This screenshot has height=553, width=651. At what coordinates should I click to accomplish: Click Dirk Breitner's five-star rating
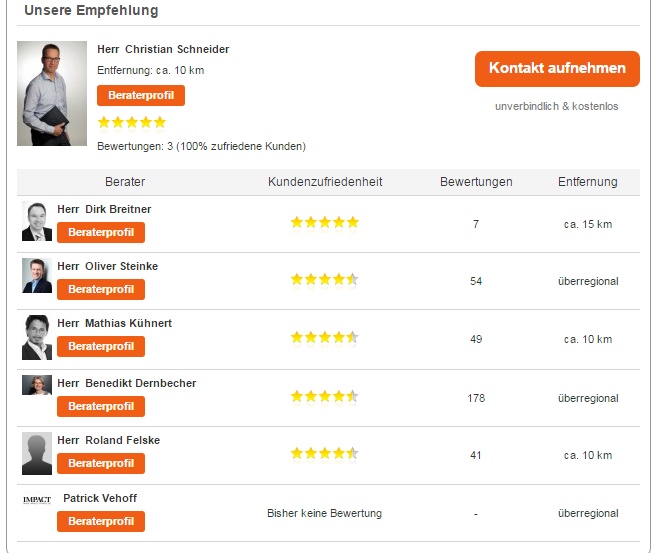(324, 223)
